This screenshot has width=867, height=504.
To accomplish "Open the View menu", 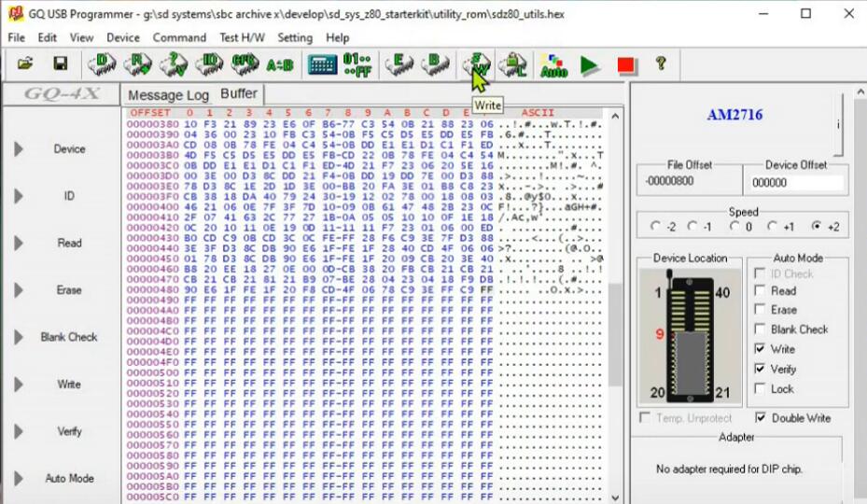I will tap(81, 37).
